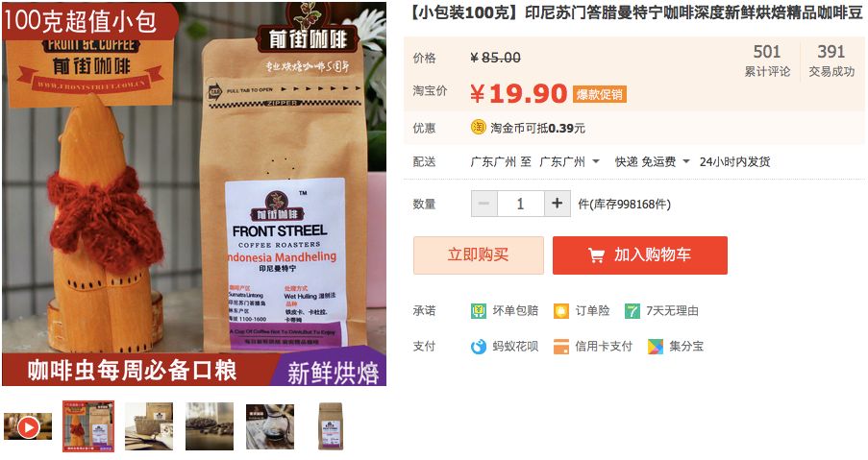
Task: Select the coffee beans closeup thumbnail
Action: click(210, 426)
